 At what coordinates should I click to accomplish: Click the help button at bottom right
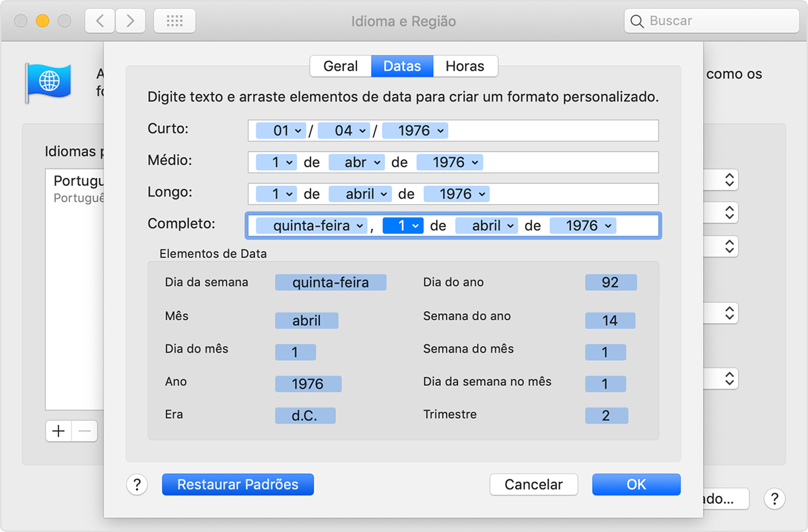click(774, 499)
